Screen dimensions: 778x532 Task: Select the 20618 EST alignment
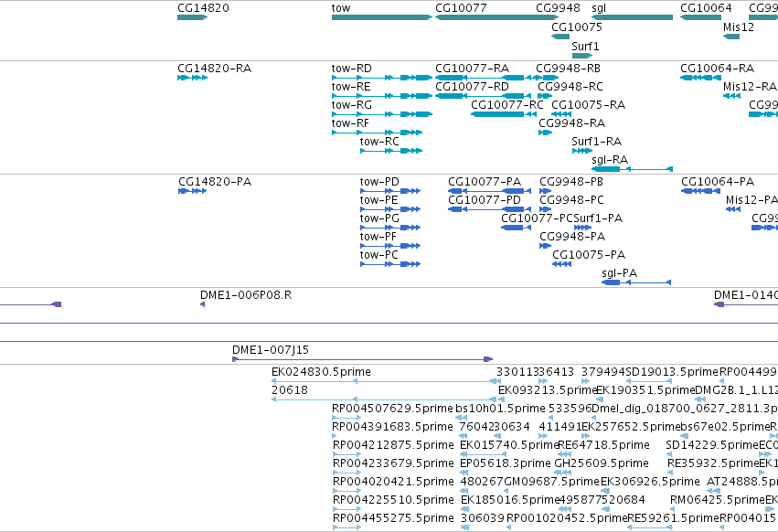[x=384, y=399]
